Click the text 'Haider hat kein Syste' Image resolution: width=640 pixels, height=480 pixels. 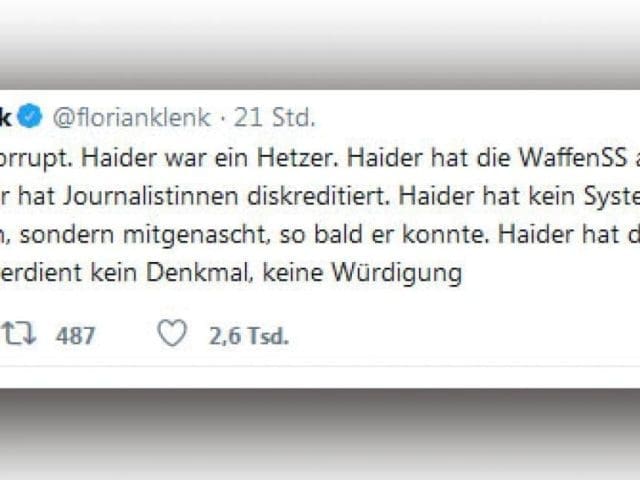pos(519,196)
